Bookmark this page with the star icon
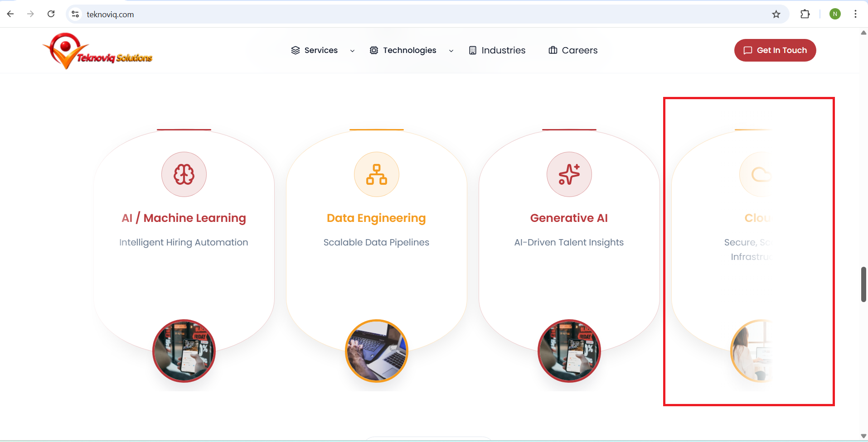 click(x=776, y=14)
